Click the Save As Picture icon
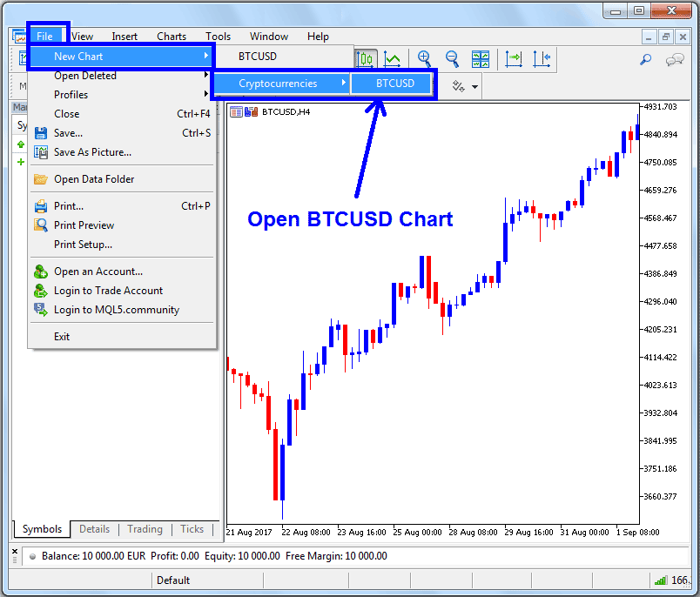The height and width of the screenshot is (597, 700). coord(41,152)
